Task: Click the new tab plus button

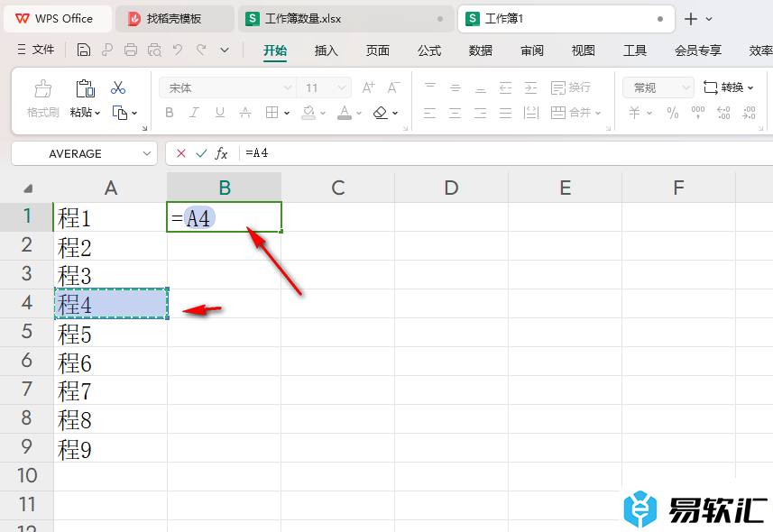Action: pyautogui.click(x=691, y=19)
